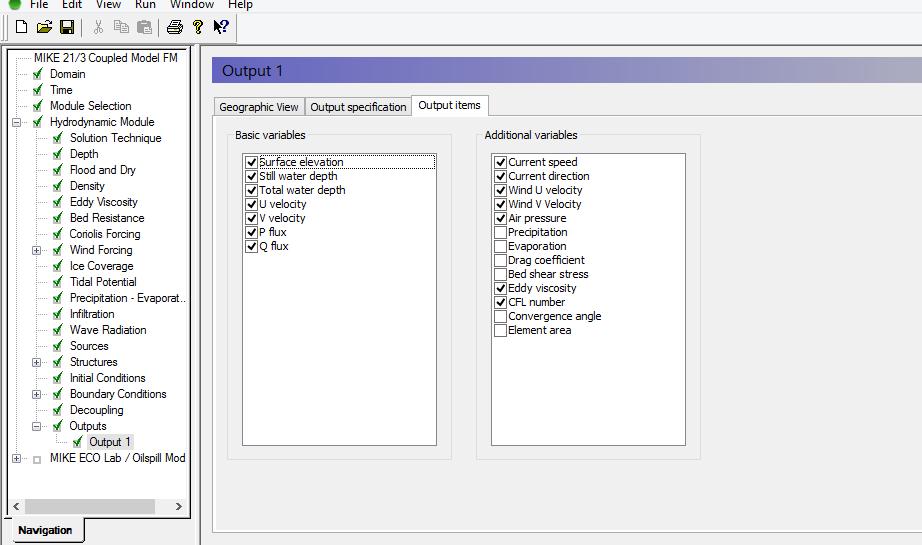Select Sources in the navigation tree

coord(89,346)
